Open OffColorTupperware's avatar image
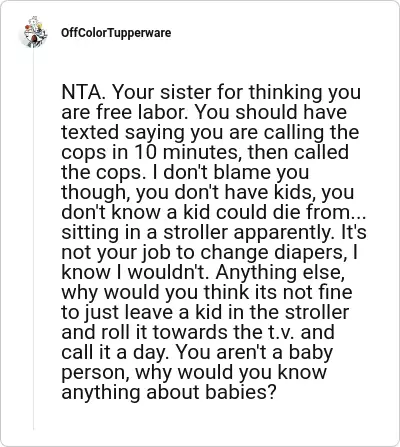This screenshot has width=400, height=447. click(34, 33)
